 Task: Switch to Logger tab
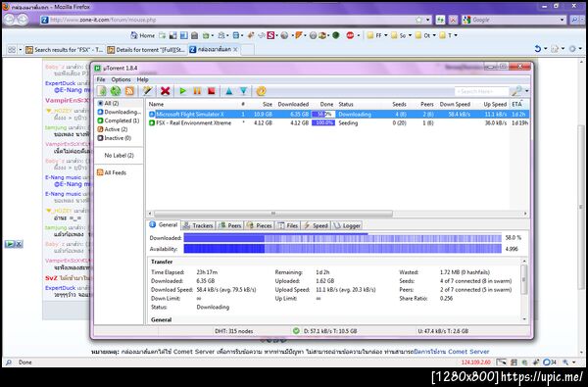point(347,225)
